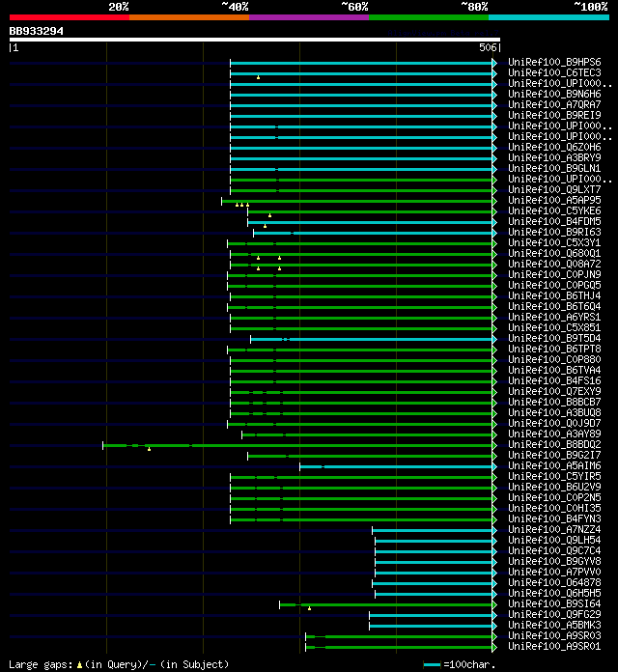The height and width of the screenshot is (672, 618).
Task: Click the UniRef100_A5AIM6 label
Action: click(x=554, y=465)
